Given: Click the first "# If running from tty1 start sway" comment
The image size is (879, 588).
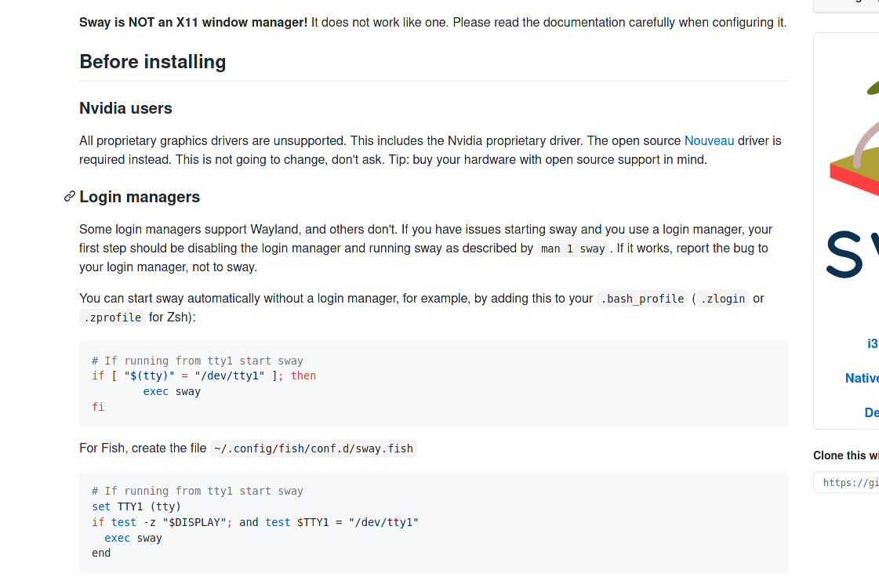Looking at the screenshot, I should pyautogui.click(x=198, y=361).
